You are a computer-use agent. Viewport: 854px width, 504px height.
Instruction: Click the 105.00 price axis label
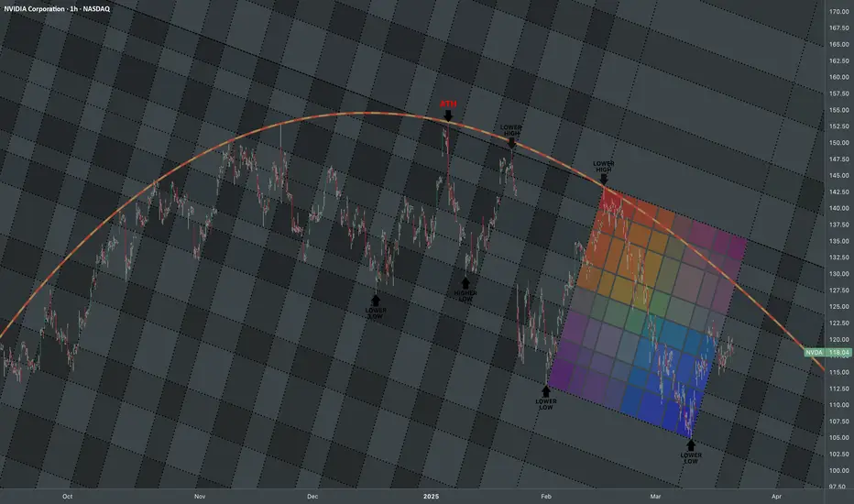point(839,437)
